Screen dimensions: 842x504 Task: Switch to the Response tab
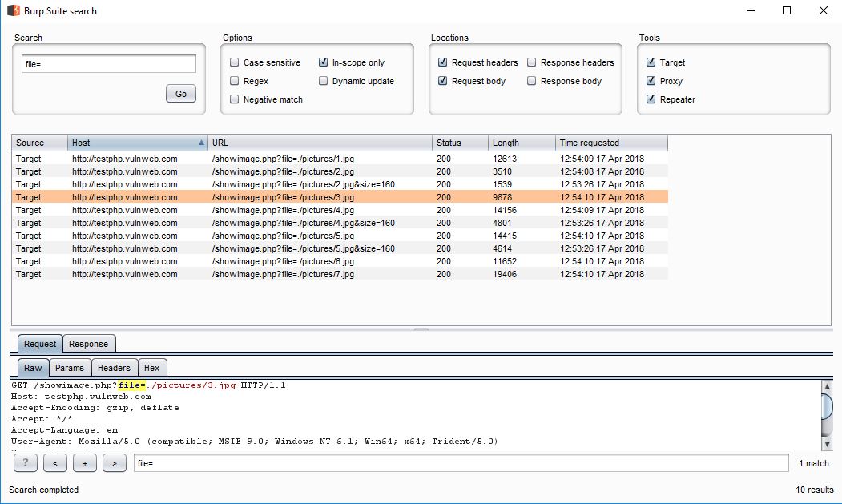point(89,344)
